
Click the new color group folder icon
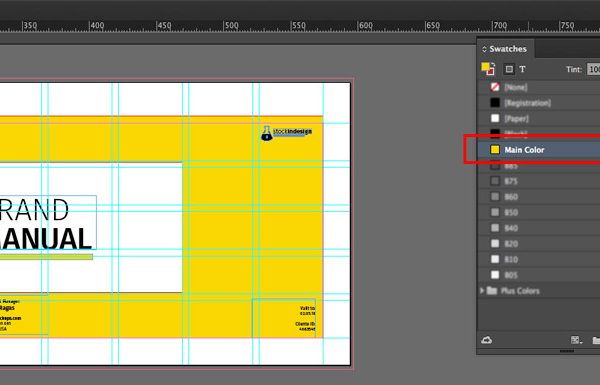[x=596, y=340]
